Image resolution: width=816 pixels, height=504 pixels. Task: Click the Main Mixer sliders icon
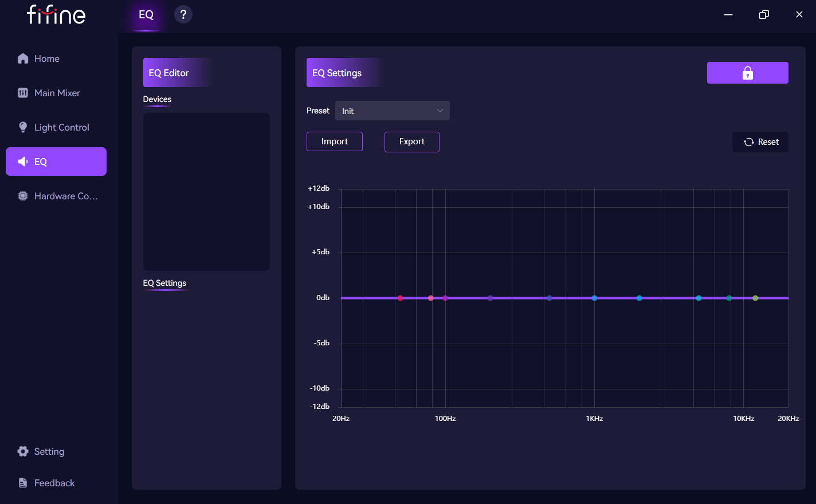tap(23, 93)
